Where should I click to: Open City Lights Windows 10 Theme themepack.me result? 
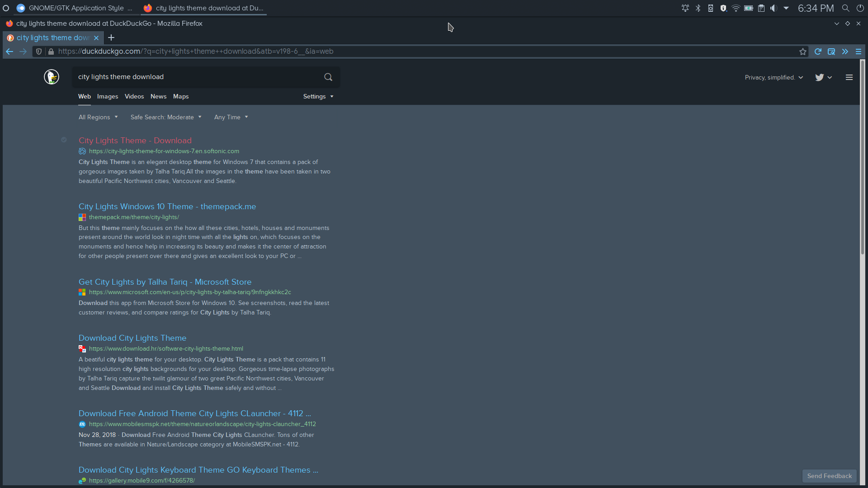pyautogui.click(x=167, y=206)
